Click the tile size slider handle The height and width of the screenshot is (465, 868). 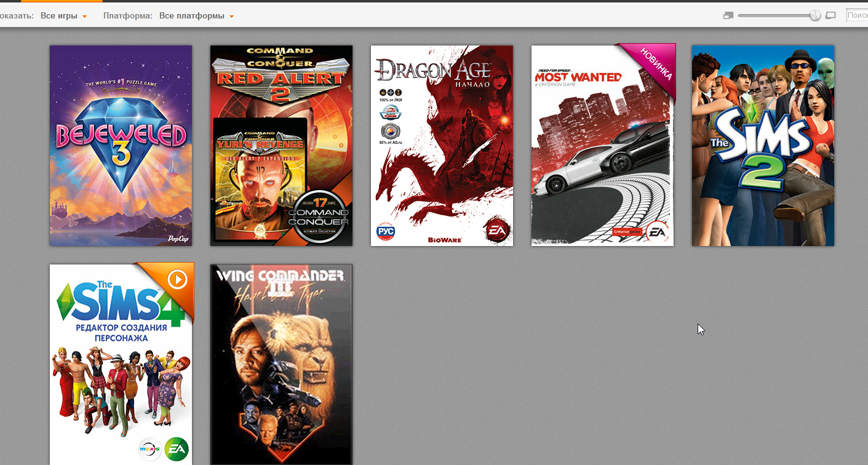(815, 15)
